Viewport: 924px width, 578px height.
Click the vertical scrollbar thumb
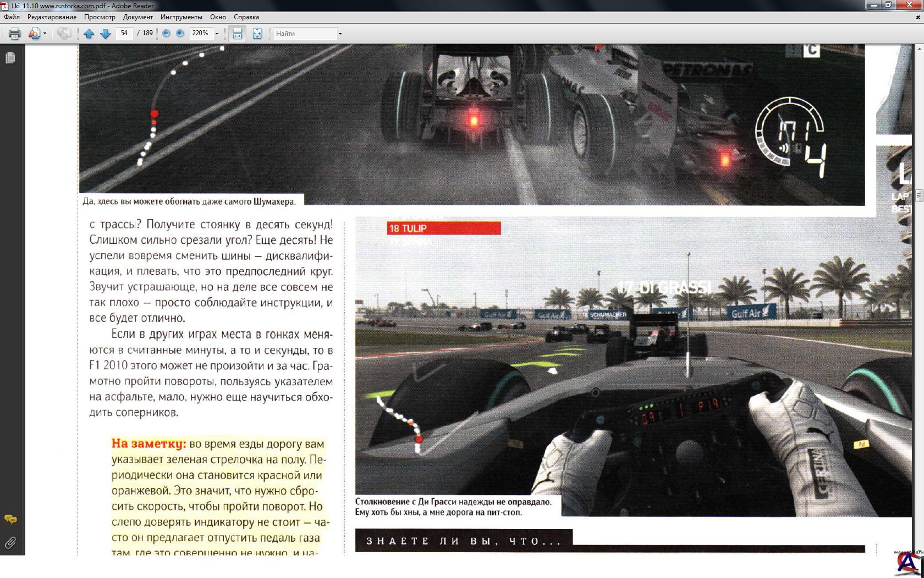coord(919,195)
